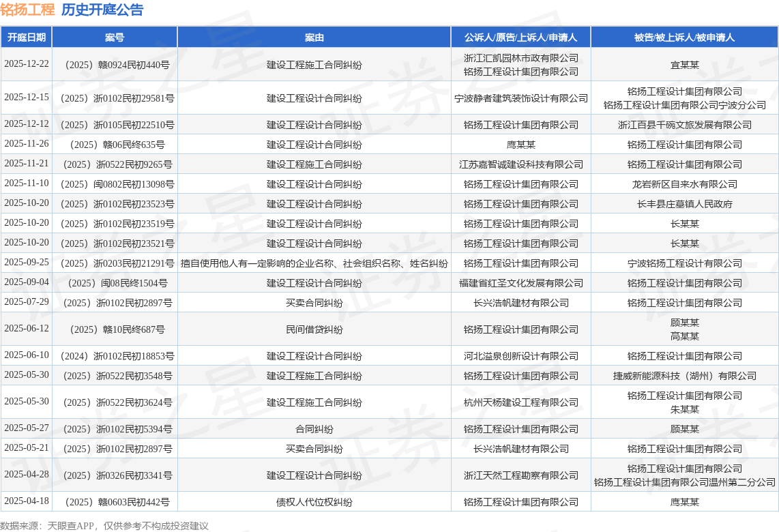Click plaintiff 浙江汇凯园林市政有限公司

pos(520,58)
